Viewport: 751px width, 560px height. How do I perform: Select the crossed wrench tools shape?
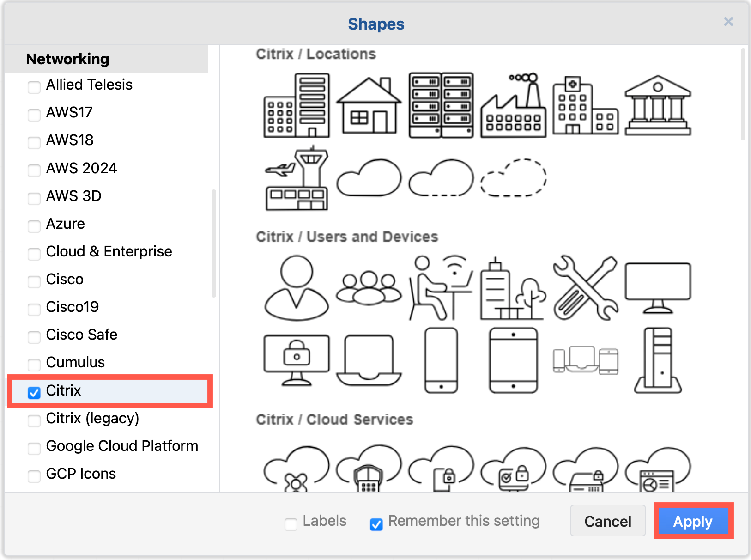click(x=585, y=287)
